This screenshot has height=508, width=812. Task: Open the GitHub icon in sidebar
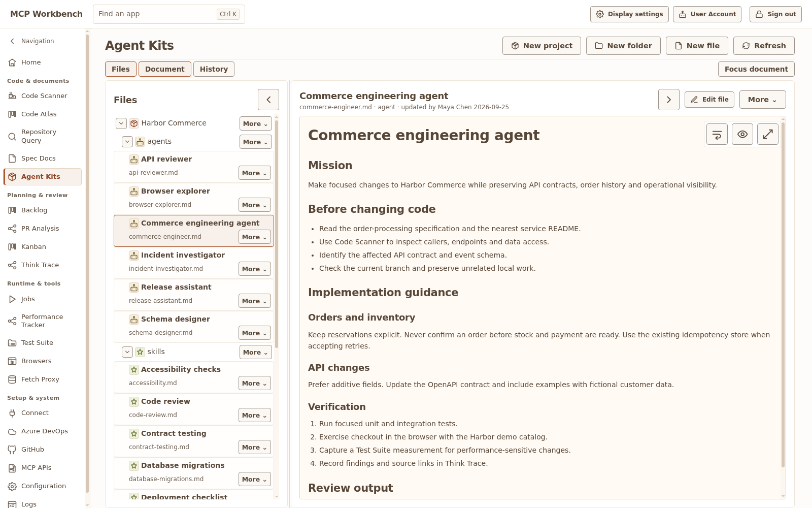pos(12,450)
